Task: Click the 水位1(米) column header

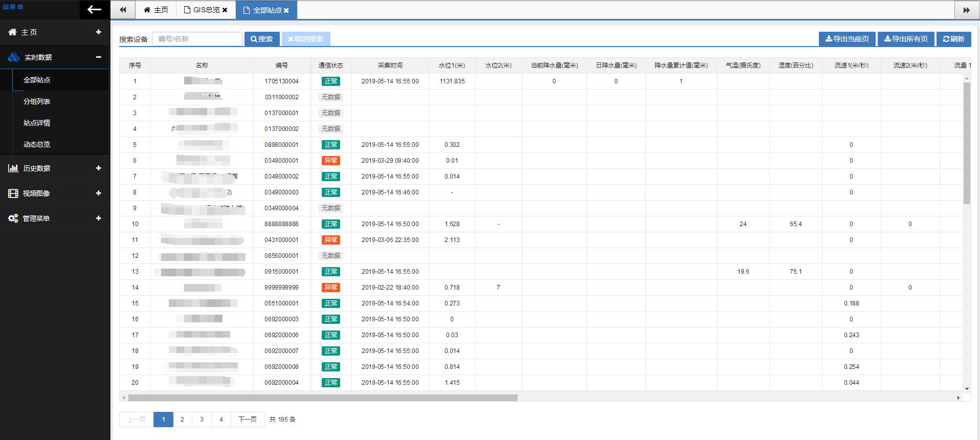Action: [x=452, y=65]
